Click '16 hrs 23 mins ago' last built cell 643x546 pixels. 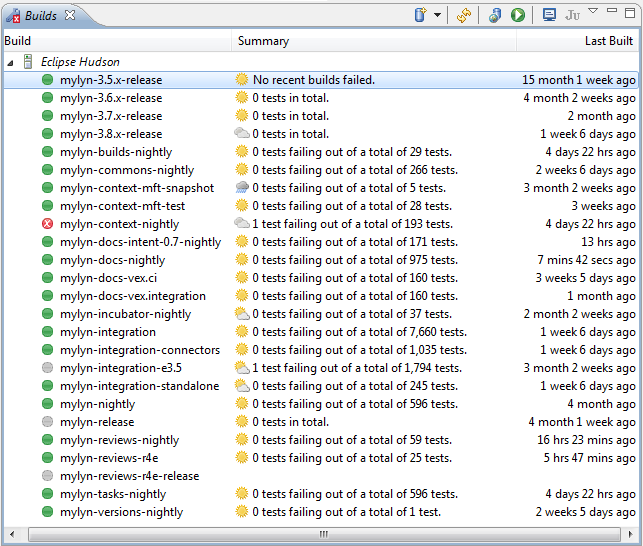[586, 440]
